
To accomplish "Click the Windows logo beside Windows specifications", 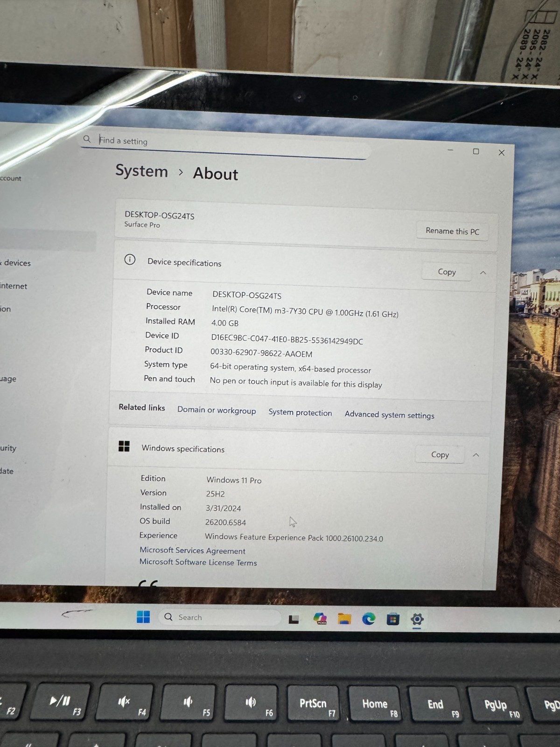I will (x=124, y=446).
